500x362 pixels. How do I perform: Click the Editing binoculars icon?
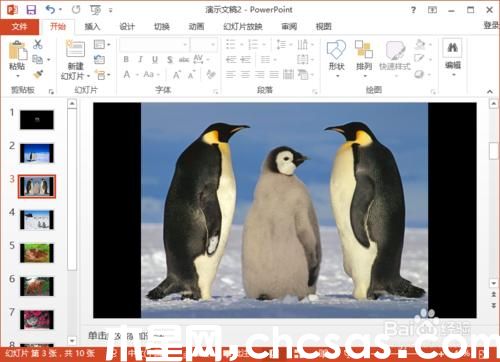452,48
